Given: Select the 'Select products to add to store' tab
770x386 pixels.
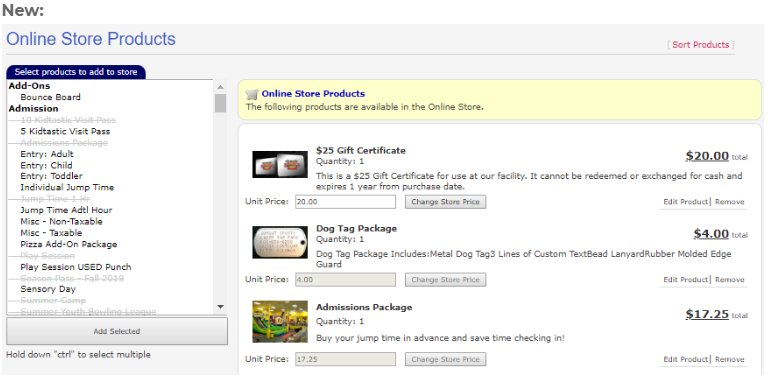Looking at the screenshot, I should coord(76,72).
